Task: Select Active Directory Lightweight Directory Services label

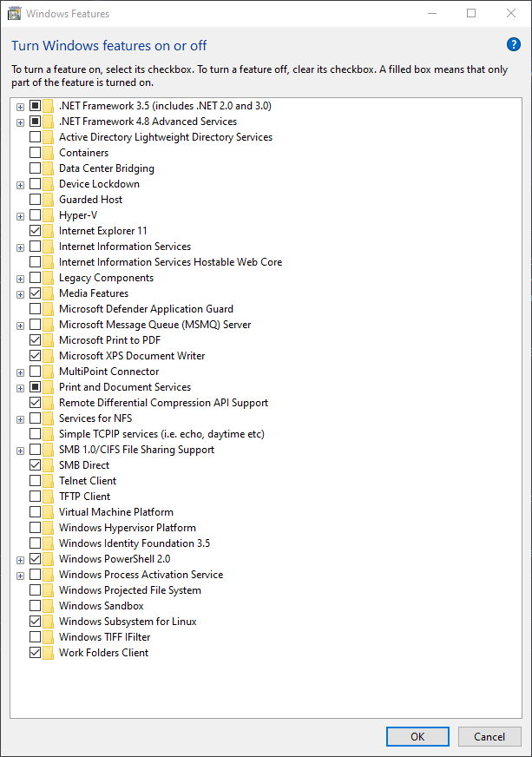Action: (166, 137)
